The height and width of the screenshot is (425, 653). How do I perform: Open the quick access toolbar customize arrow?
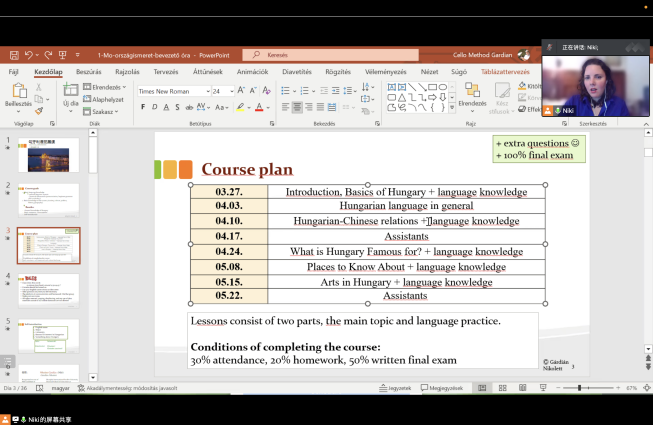pos(77,55)
